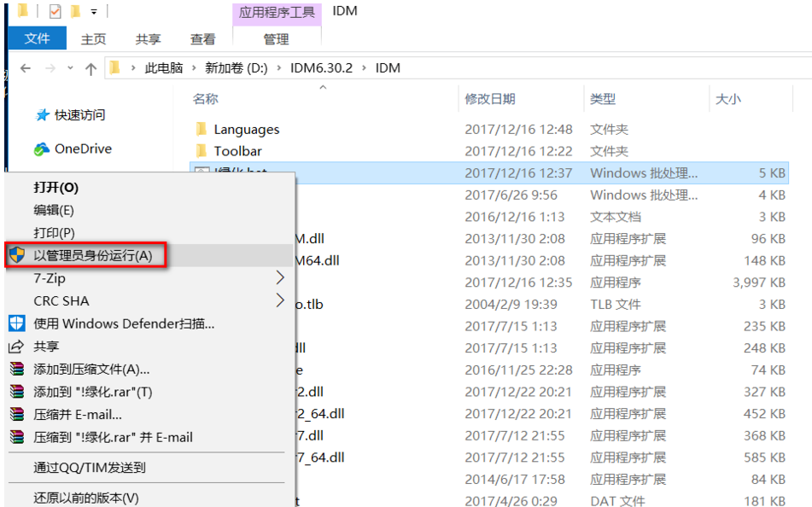Click the admin shield icon
This screenshot has width=812, height=507.
pyautogui.click(x=17, y=255)
